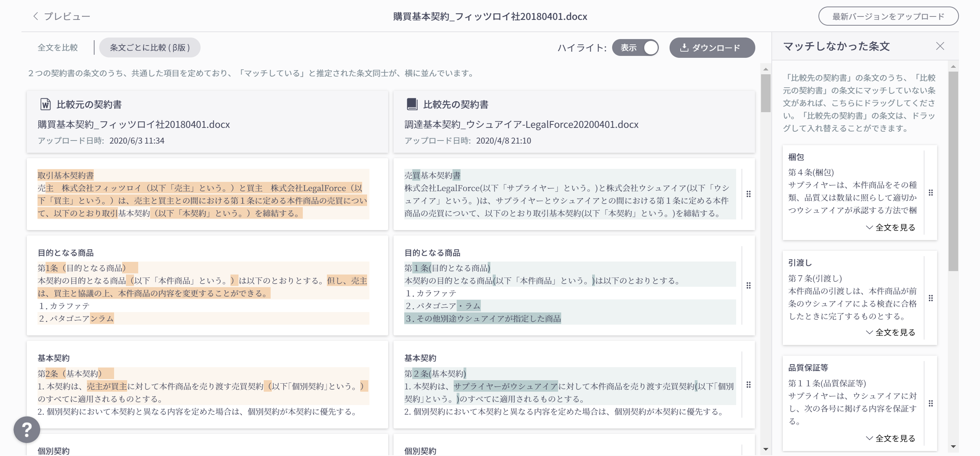Grab the drag handle of 品質保証等 card

click(x=931, y=403)
